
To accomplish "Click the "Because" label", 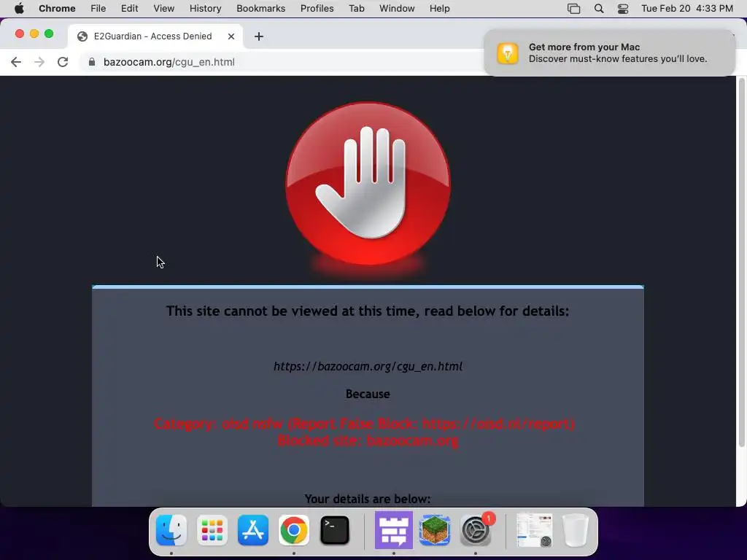I will [368, 394].
